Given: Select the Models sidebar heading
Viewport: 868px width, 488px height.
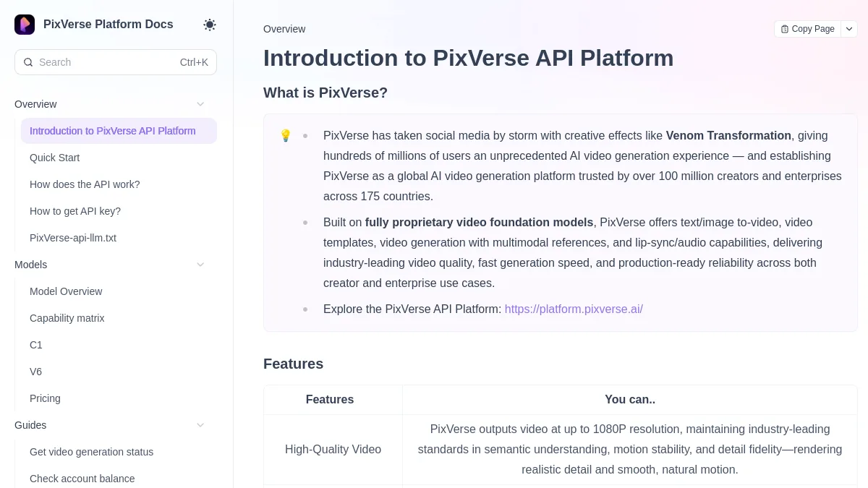Looking at the screenshot, I should pos(31,265).
